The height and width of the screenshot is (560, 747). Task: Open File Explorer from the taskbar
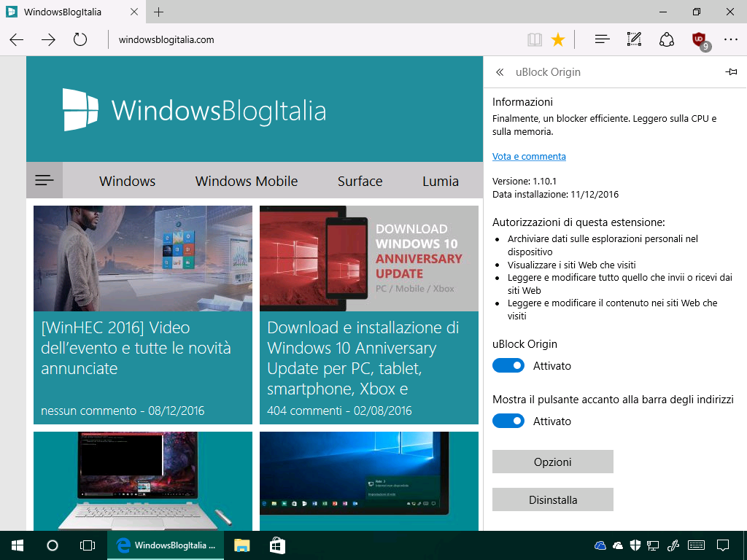[242, 545]
